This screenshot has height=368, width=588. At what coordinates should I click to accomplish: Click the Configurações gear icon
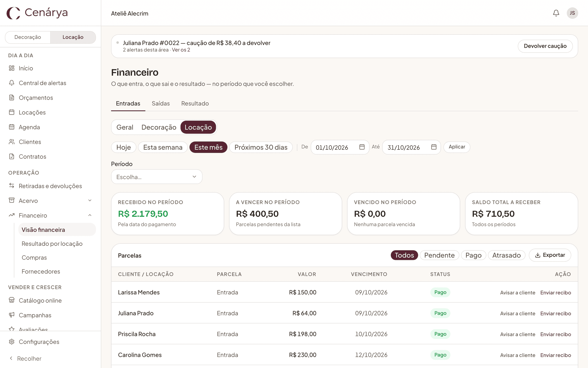pyautogui.click(x=11, y=342)
